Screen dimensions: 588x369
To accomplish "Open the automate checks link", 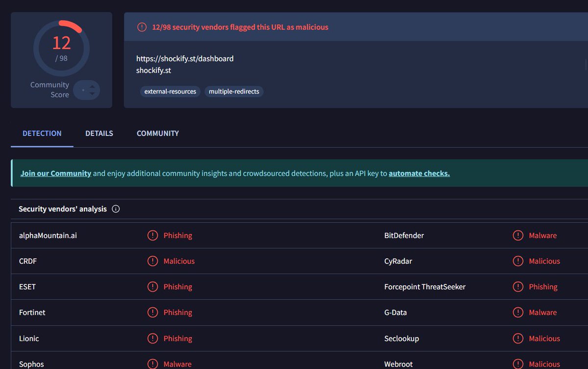I will tap(419, 173).
